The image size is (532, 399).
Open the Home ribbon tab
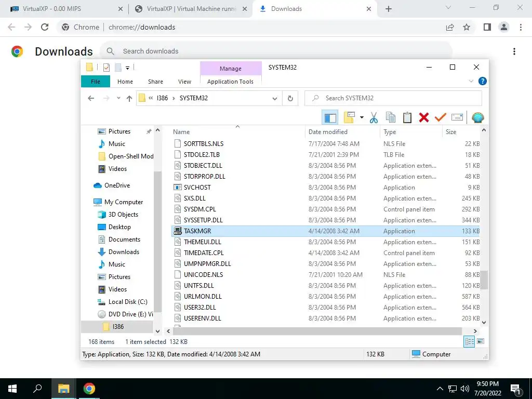(125, 82)
